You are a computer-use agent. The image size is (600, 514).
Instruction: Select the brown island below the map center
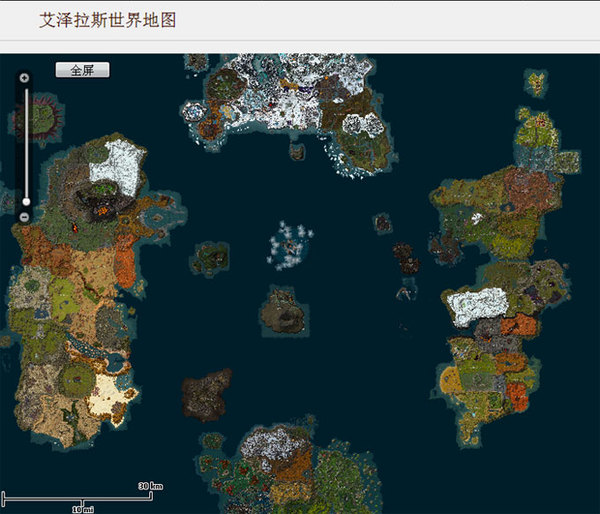[x=284, y=311]
